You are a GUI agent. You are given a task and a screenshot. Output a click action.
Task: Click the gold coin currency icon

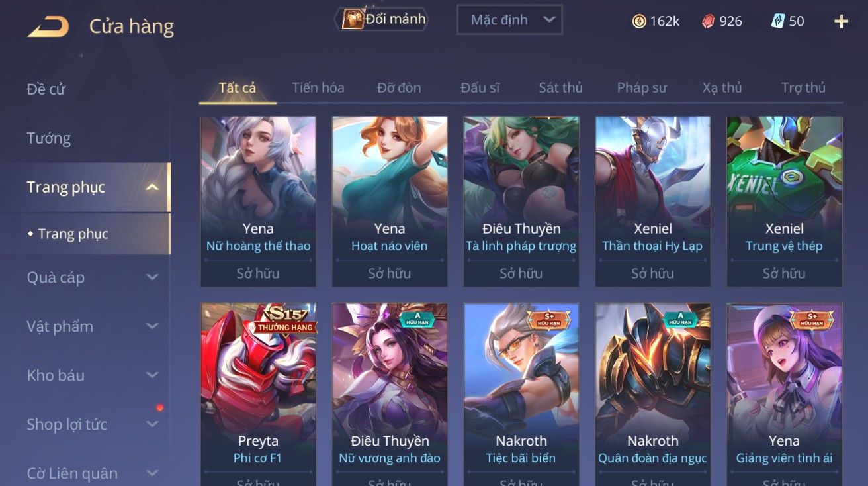639,21
